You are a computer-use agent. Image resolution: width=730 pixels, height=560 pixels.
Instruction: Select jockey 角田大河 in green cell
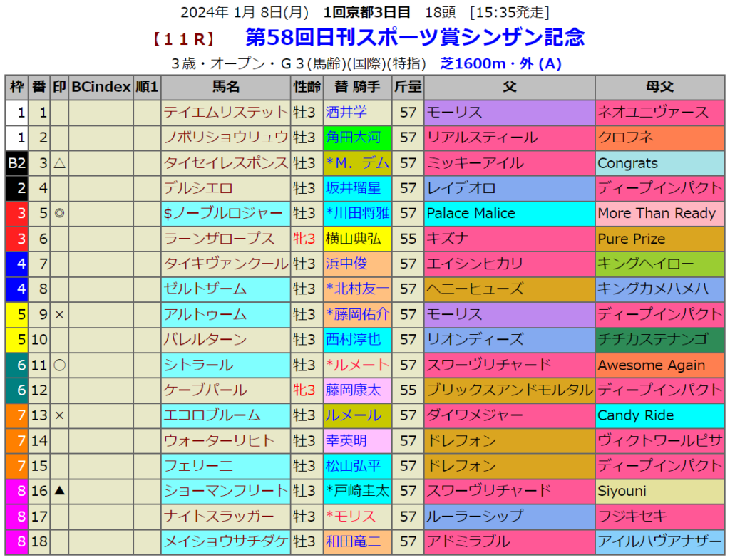point(353,138)
